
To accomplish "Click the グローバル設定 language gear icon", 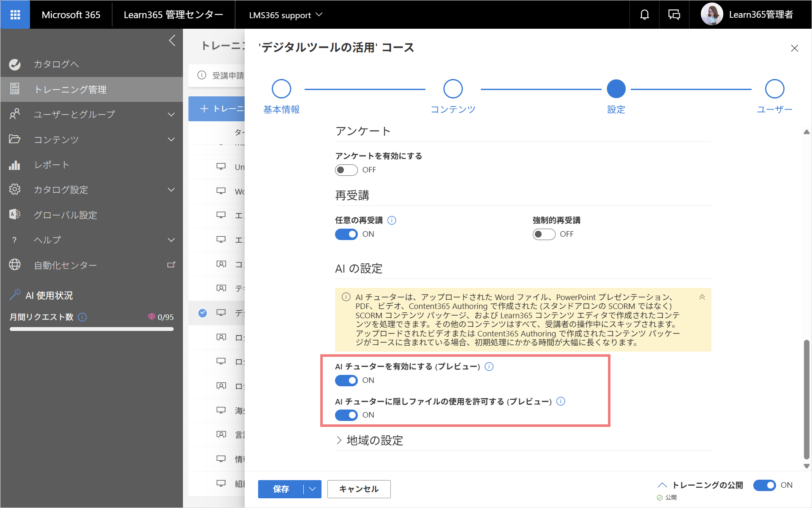I will click(x=15, y=214).
